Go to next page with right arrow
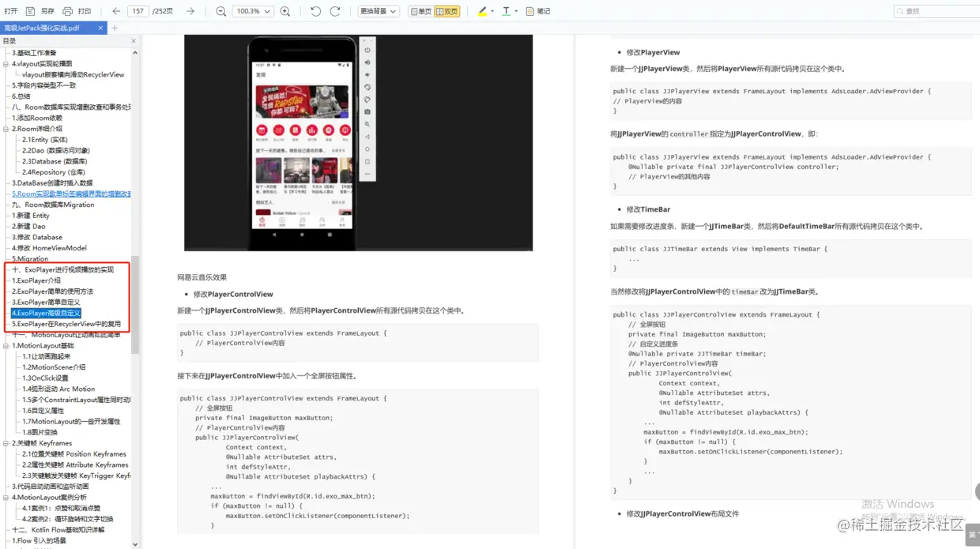The width and height of the screenshot is (980, 549). click(x=190, y=11)
